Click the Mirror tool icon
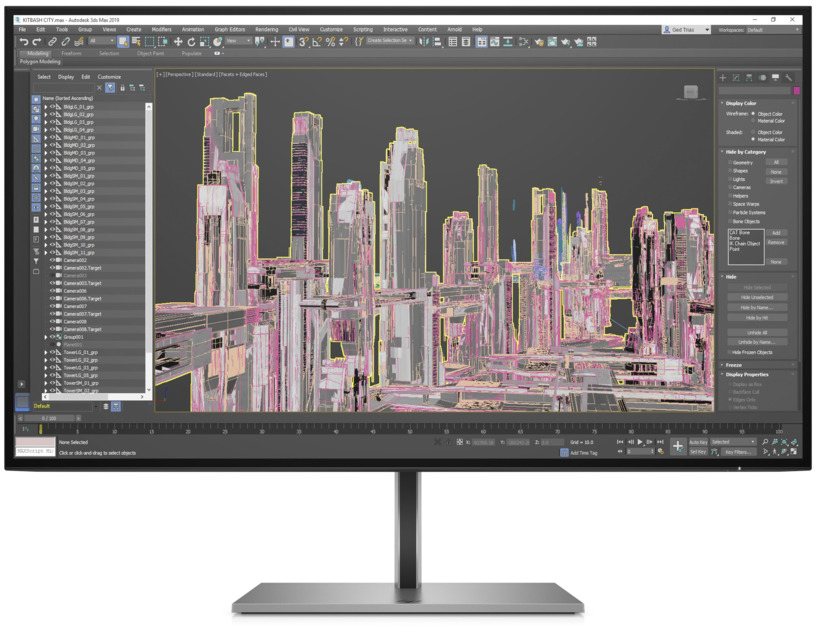 [424, 42]
